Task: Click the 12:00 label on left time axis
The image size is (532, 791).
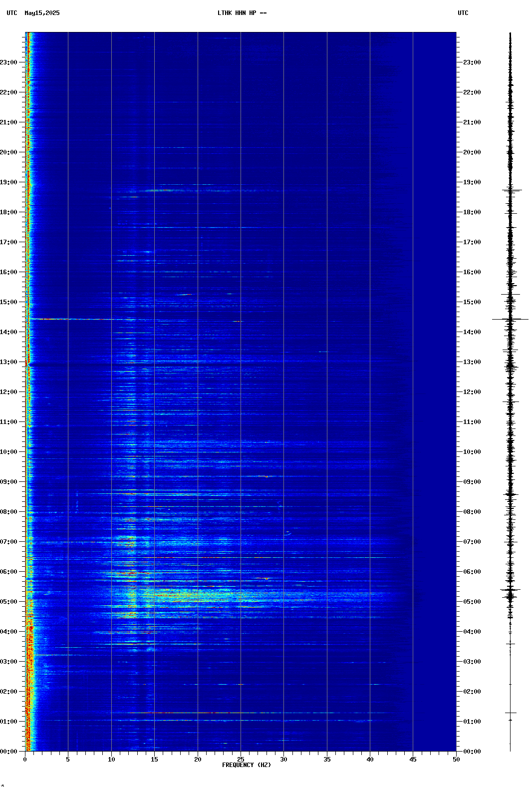Action: 8,392
